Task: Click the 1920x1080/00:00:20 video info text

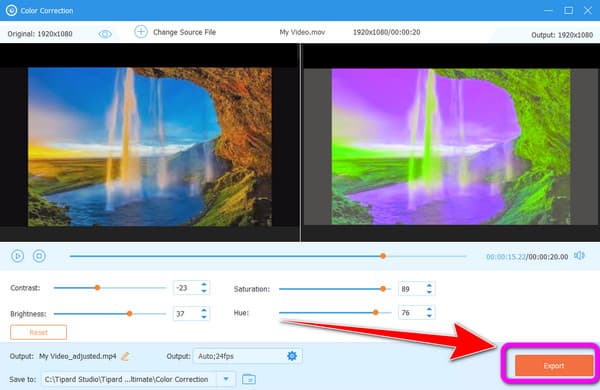Action: [386, 32]
